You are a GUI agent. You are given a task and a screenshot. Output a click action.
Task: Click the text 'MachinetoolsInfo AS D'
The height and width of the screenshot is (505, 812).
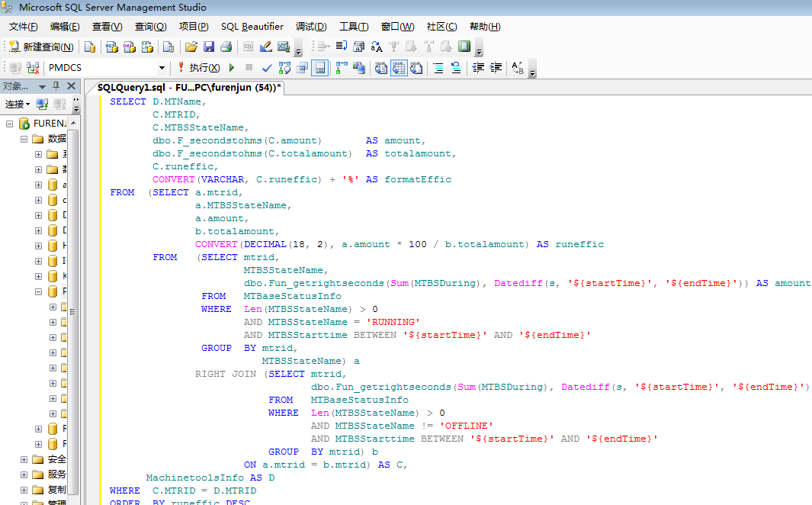click(x=210, y=478)
